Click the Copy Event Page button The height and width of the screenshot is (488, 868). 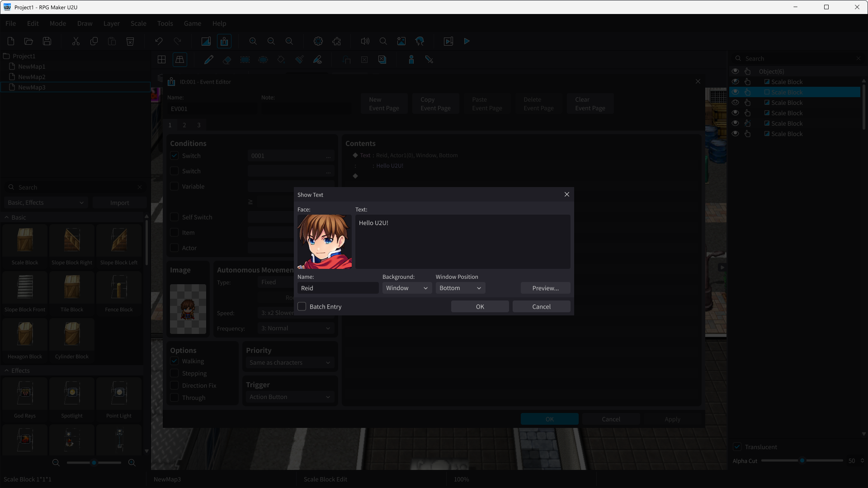[x=436, y=104]
